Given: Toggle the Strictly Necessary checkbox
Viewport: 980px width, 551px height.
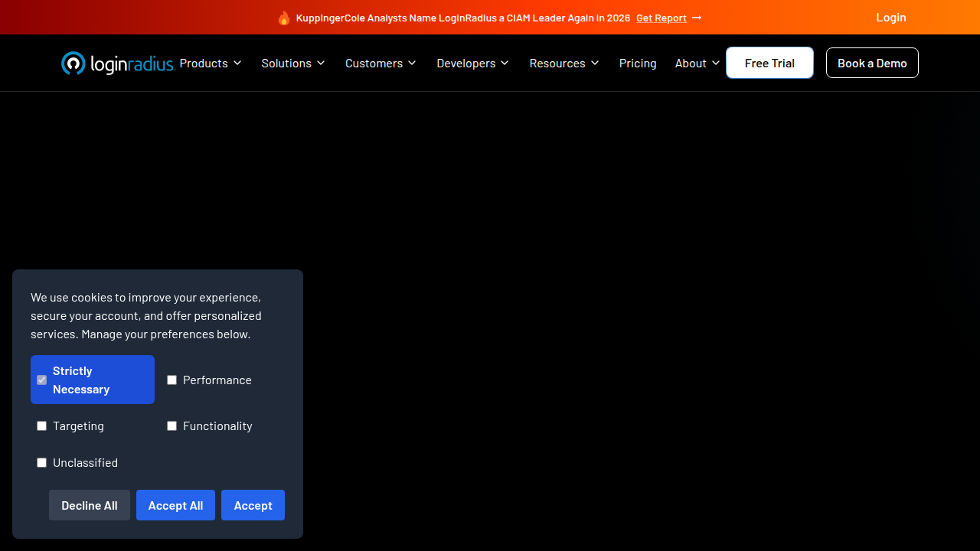Looking at the screenshot, I should [x=42, y=380].
